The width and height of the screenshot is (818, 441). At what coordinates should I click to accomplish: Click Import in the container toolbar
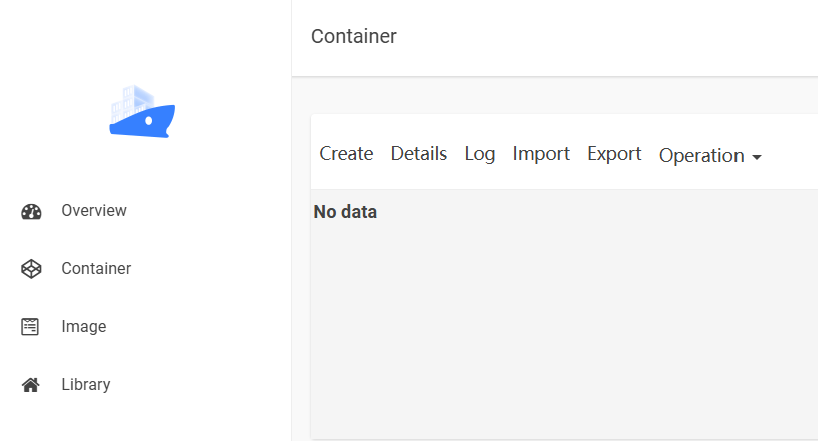pyautogui.click(x=541, y=154)
